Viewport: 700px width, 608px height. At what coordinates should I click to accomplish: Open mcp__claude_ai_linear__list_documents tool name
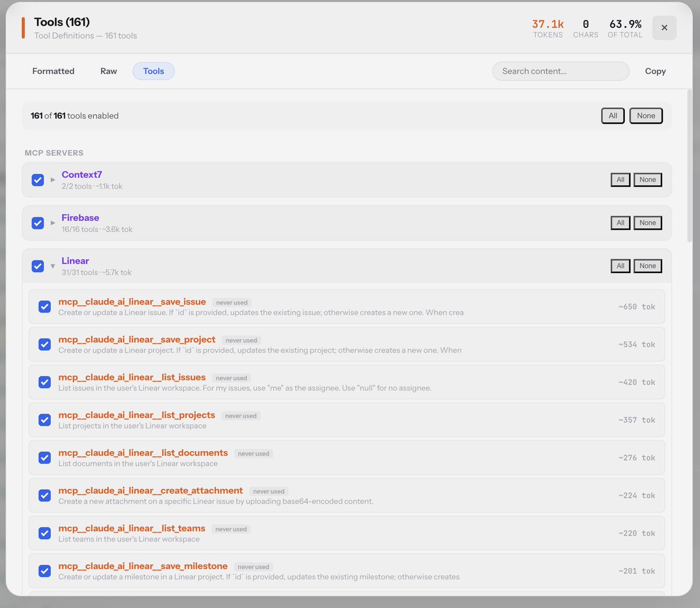pyautogui.click(x=143, y=452)
